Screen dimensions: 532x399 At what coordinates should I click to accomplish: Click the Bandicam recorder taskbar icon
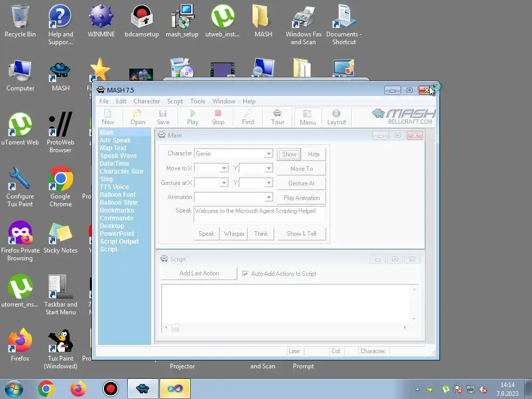(x=110, y=389)
